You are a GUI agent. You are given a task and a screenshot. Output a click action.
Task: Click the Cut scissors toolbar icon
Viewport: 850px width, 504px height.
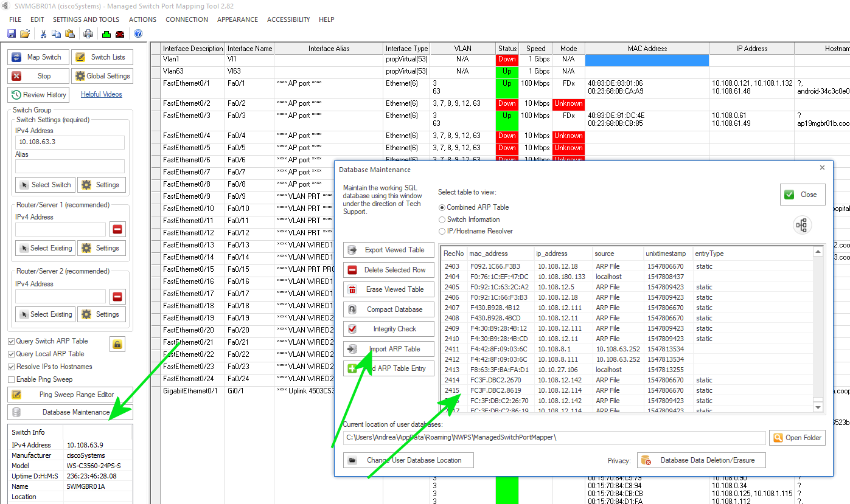[44, 33]
